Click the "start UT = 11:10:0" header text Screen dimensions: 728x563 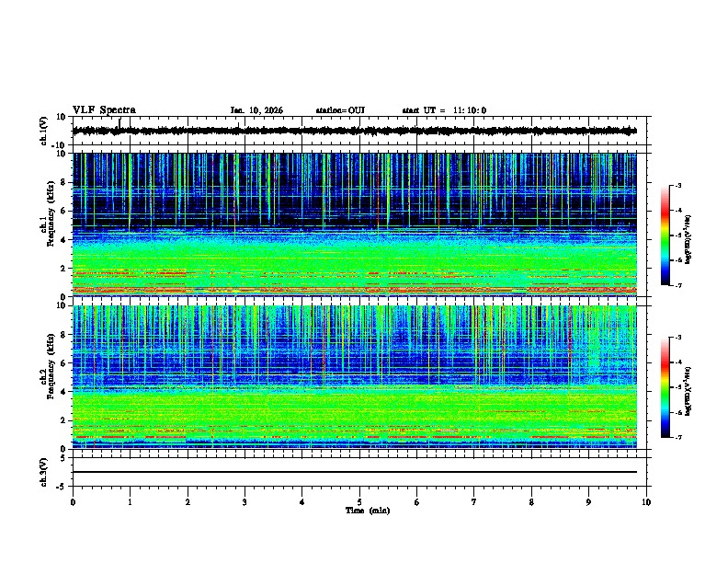(444, 110)
